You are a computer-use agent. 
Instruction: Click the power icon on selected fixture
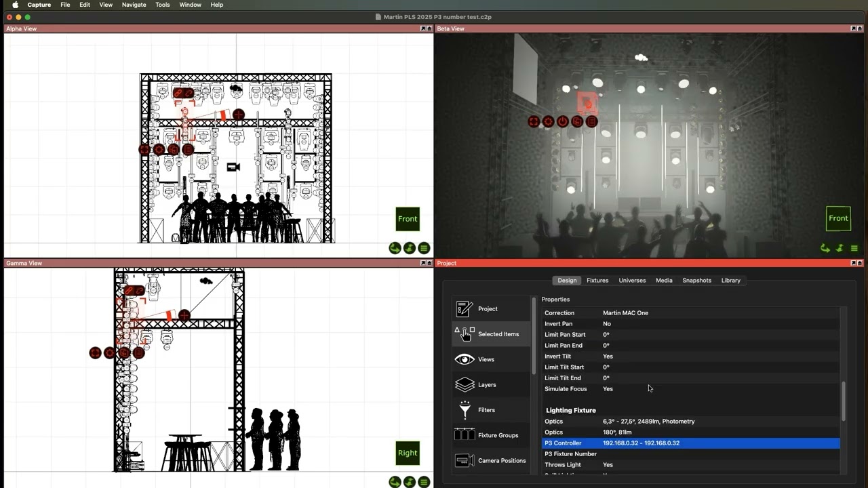(x=562, y=121)
